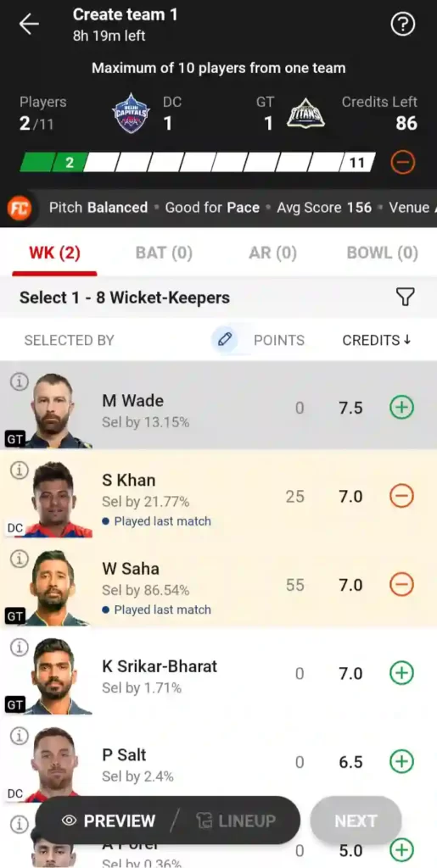Remove S Khan from the team
Viewport: 437px width, 868px height.
click(401, 497)
